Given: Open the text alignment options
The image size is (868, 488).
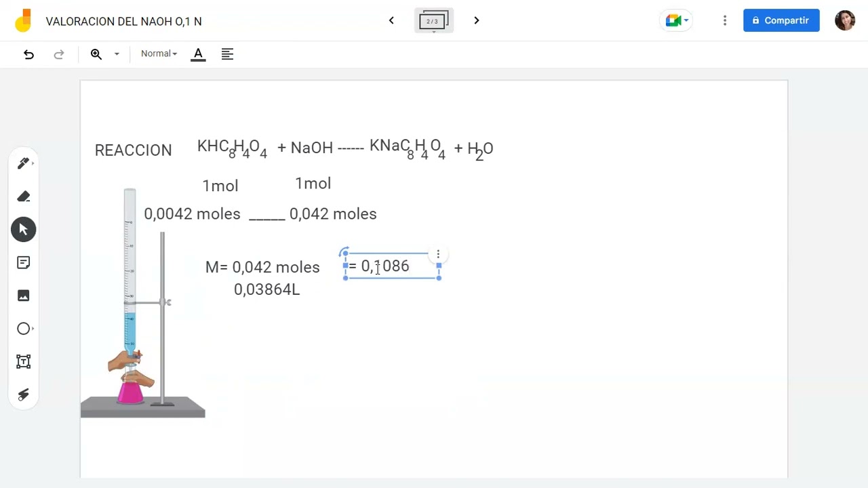Looking at the screenshot, I should (x=227, y=54).
